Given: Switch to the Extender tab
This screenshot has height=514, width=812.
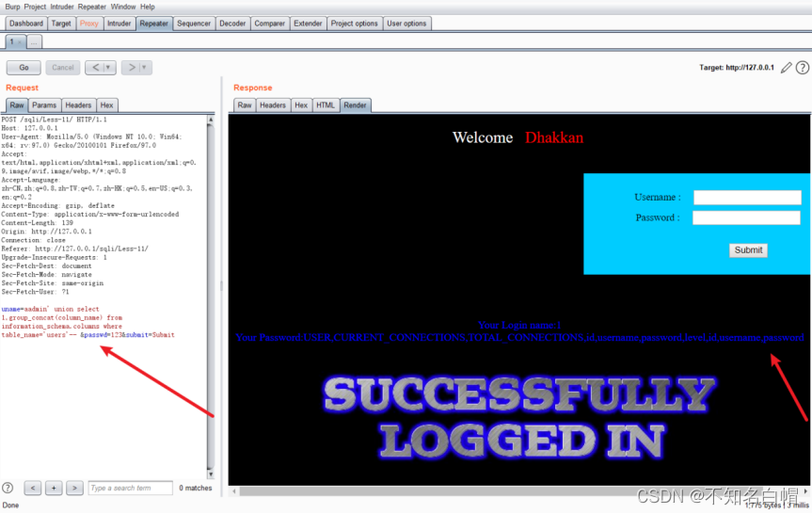Looking at the screenshot, I should 308,24.
